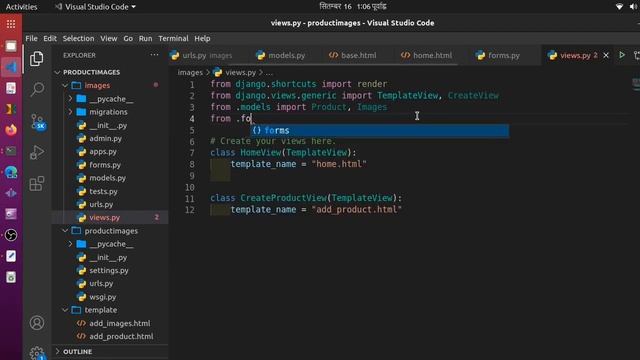Open the Accounts menu icon
Viewport: 640px width, 360px height.
tap(37, 323)
